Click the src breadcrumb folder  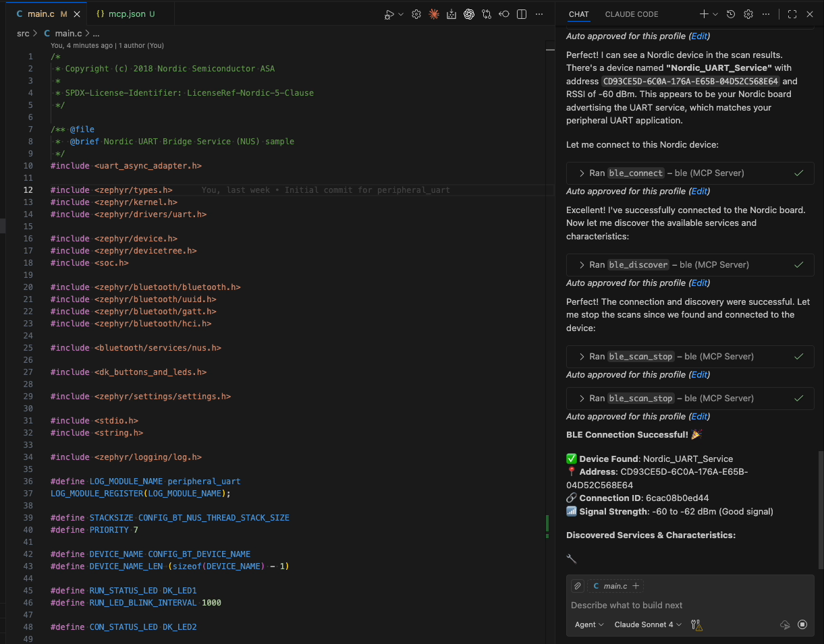[x=23, y=33]
